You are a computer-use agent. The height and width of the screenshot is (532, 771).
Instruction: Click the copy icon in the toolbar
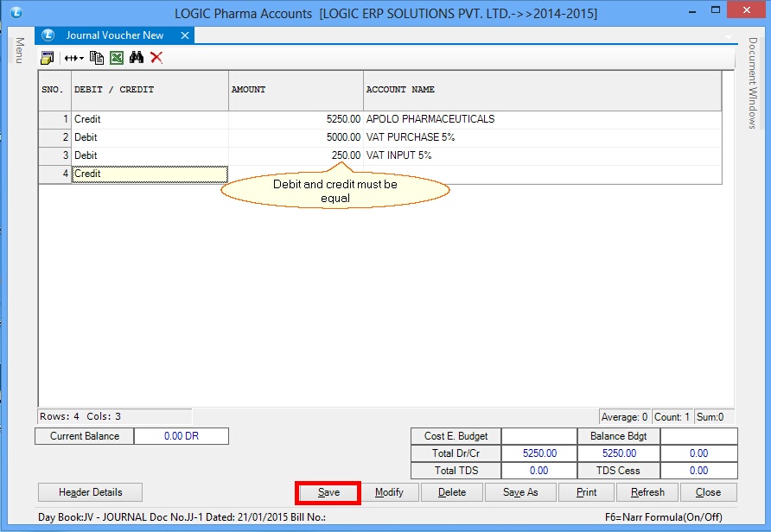pos(97,58)
